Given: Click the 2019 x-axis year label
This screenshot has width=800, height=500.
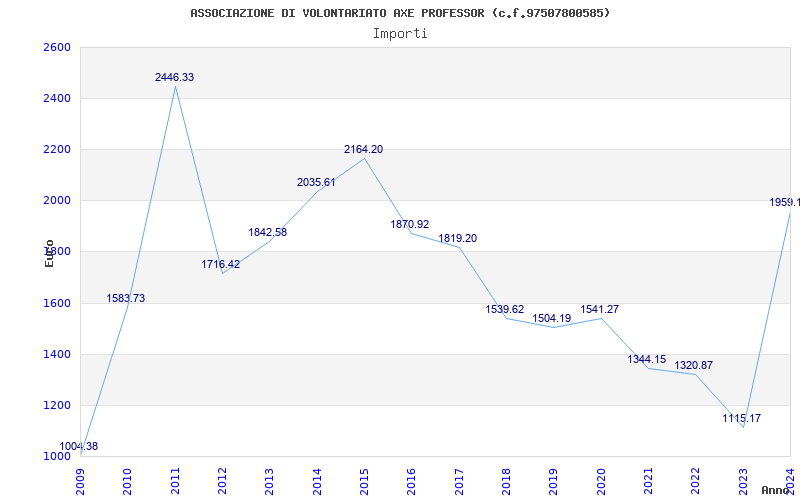Looking at the screenshot, I should pos(554,482).
